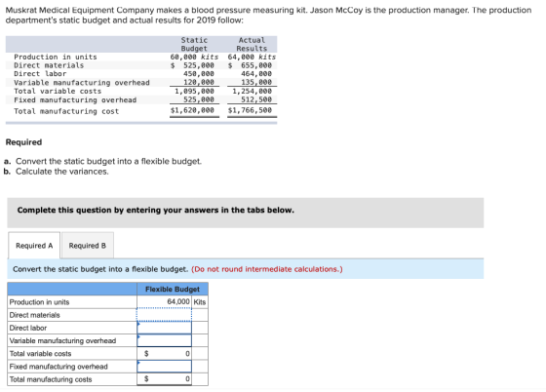
Task: Switch to the Required B tab
Action: tap(88, 246)
